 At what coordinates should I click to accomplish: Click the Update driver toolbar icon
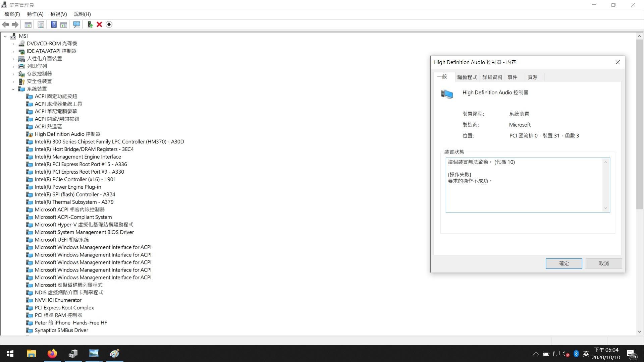pos(90,24)
